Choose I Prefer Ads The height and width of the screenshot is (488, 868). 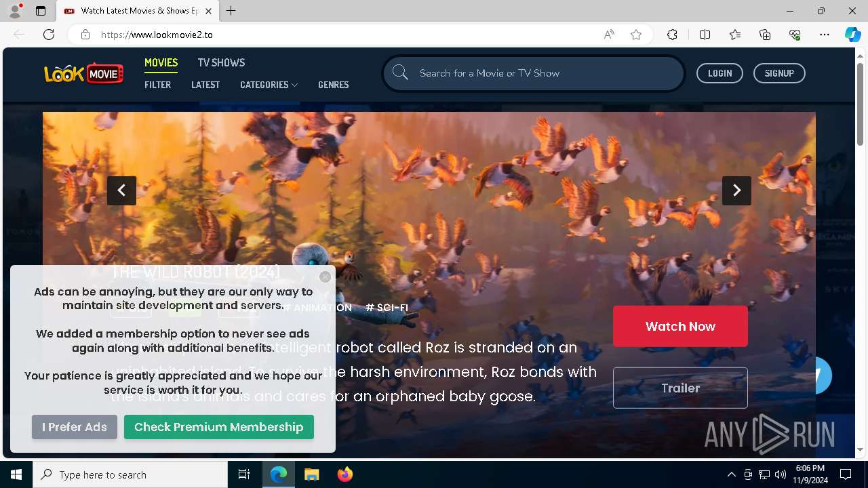pos(75,427)
